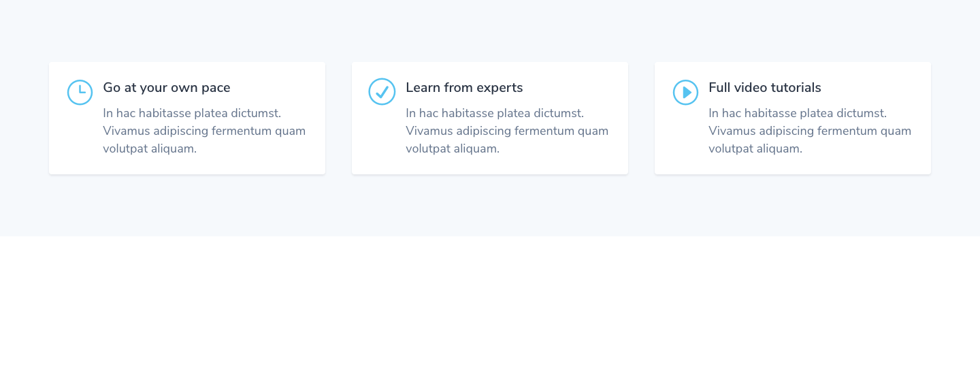Click the circled checkmark icon
The width and height of the screenshot is (980, 365).
click(382, 91)
